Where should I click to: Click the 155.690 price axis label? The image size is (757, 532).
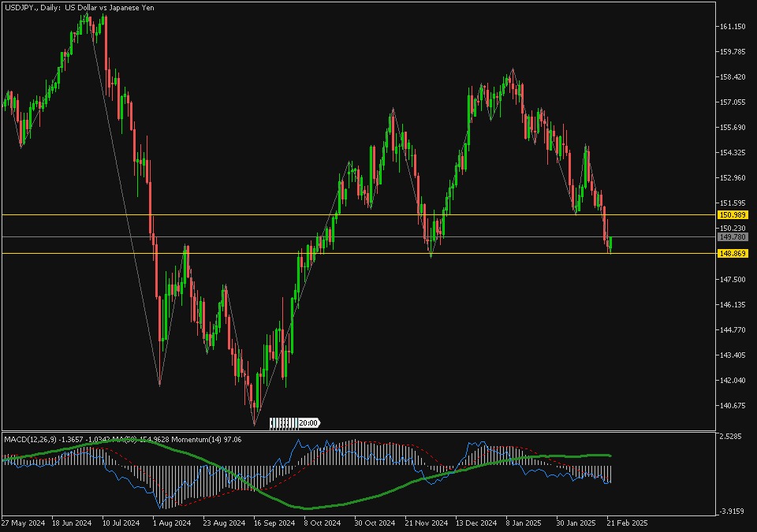(733, 128)
